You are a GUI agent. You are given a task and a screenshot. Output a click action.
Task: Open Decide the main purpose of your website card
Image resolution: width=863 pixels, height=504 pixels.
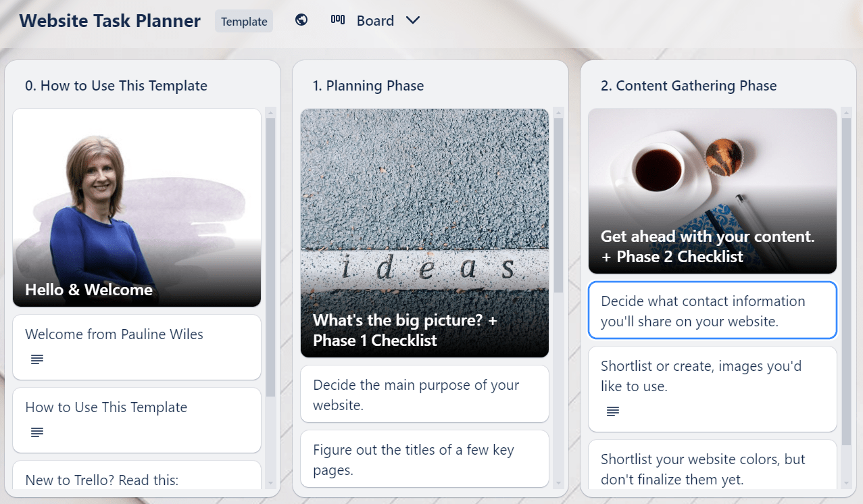click(424, 395)
